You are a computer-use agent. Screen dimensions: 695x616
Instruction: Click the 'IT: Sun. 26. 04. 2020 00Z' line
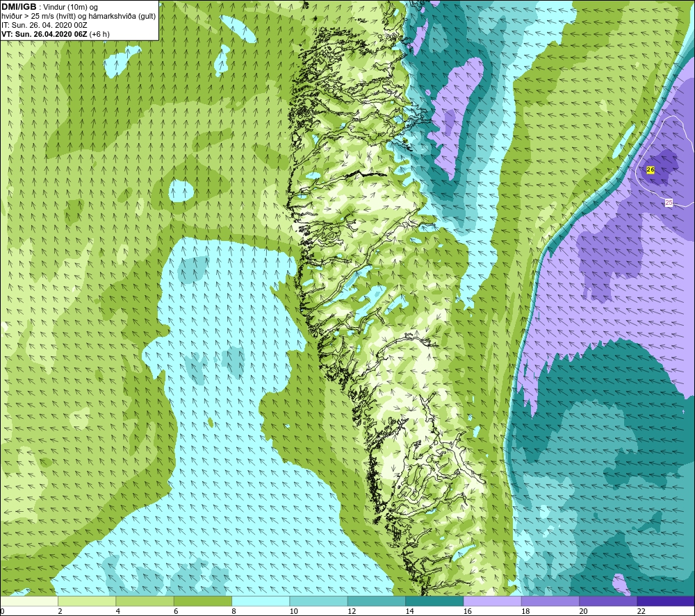[44, 25]
